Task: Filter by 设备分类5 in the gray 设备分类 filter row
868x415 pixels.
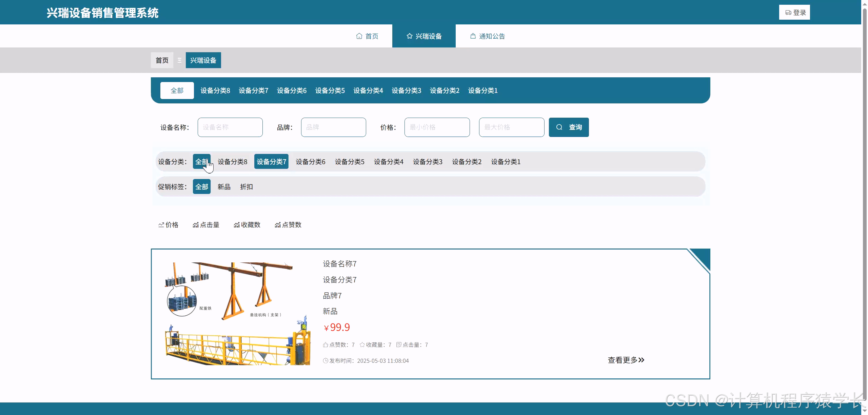Action: [x=350, y=161]
